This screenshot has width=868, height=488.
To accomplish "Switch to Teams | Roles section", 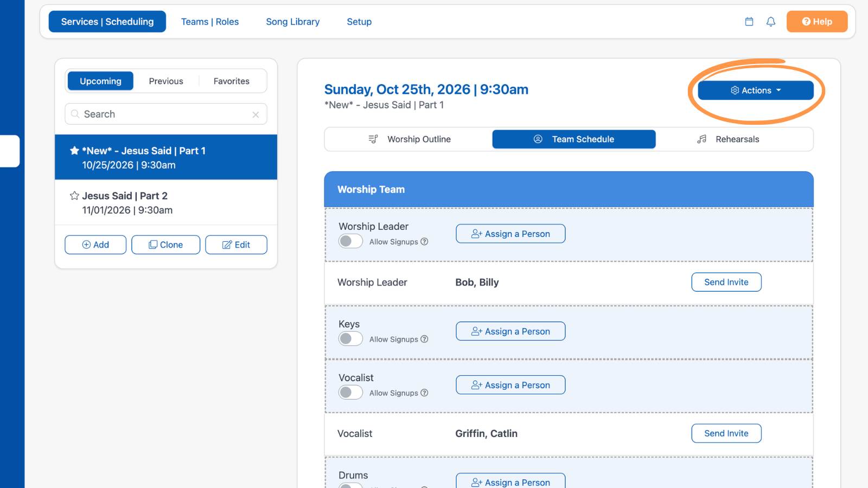I will 210,22.
